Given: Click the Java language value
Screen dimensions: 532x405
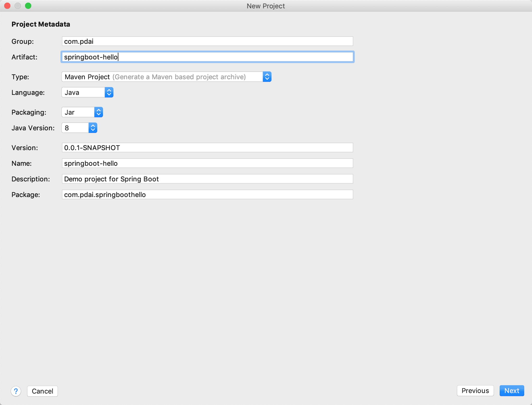Looking at the screenshot, I should [72, 93].
